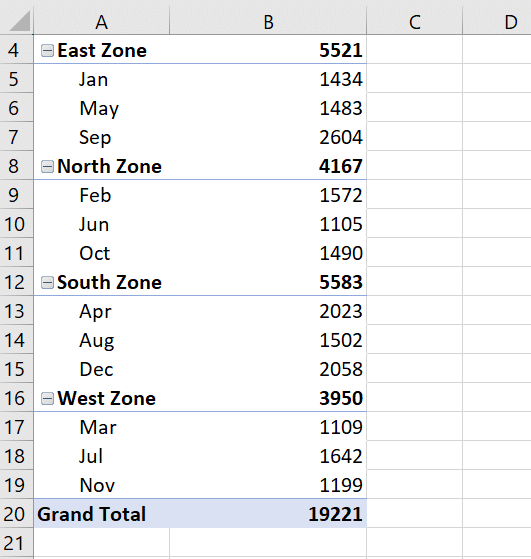Select column D header
This screenshot has height=559, width=531.
497,22
